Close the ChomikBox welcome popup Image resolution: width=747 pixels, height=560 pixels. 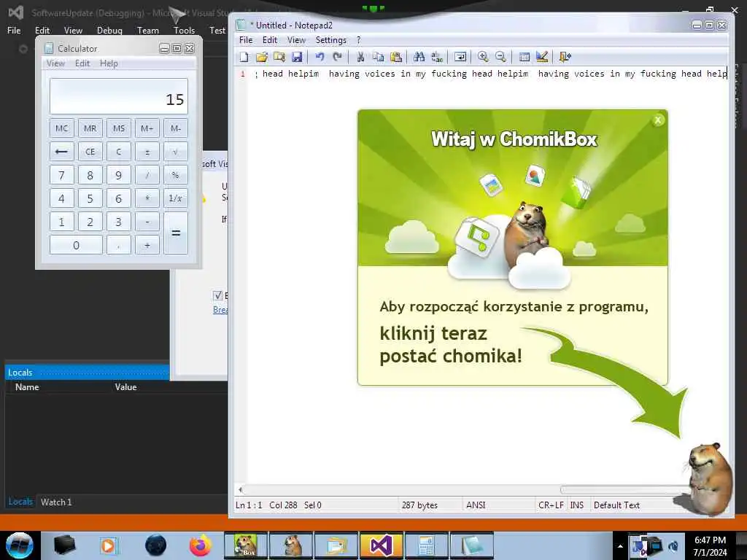(x=658, y=120)
